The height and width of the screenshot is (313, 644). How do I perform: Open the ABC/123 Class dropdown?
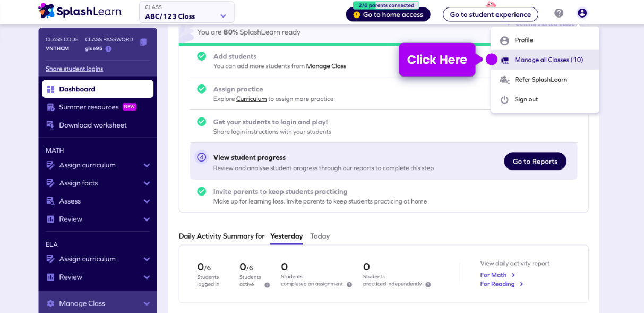(186, 12)
